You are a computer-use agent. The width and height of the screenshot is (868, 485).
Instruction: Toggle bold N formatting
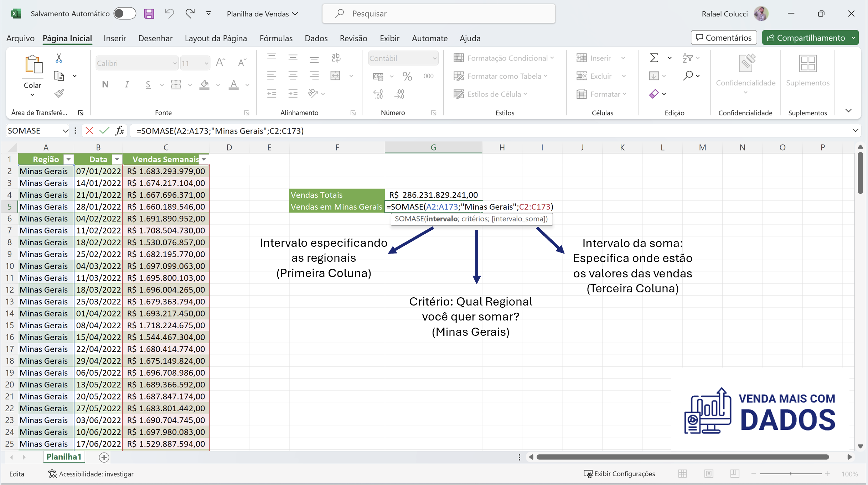pyautogui.click(x=105, y=84)
